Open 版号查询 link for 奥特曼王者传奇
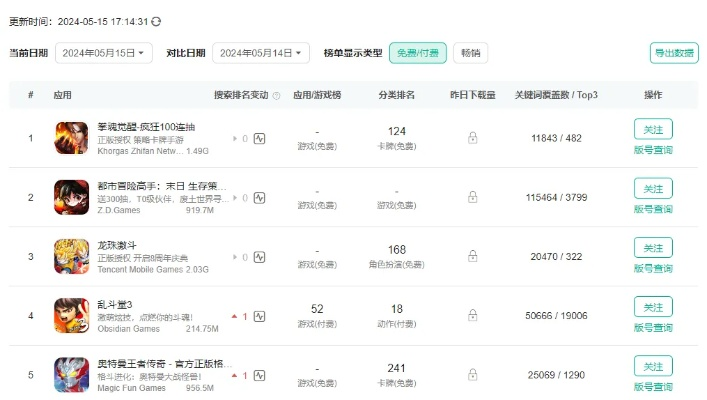 point(653,387)
